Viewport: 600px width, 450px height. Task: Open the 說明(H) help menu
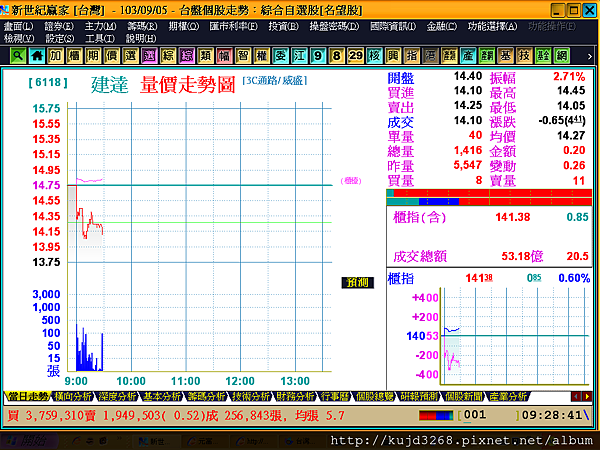coord(141,38)
